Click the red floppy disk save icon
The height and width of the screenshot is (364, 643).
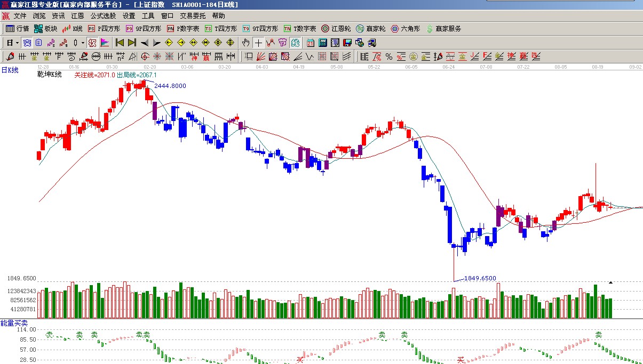click(347, 43)
